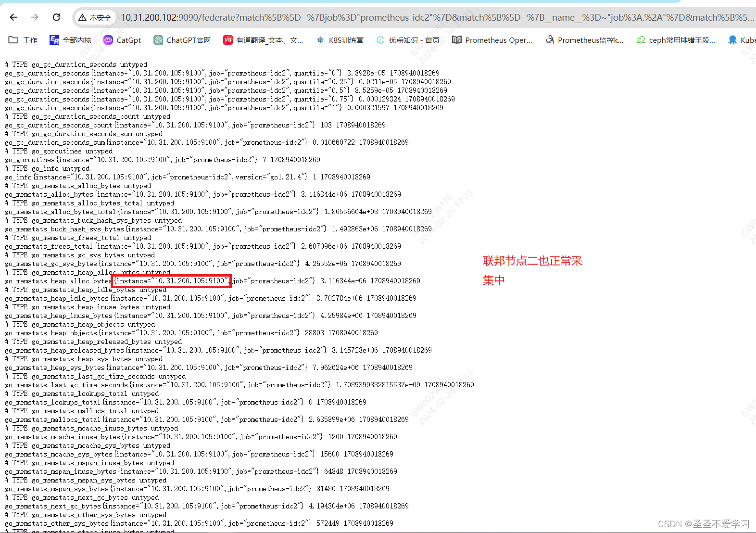Click the go_memstats_other_sys_bytes 572449 line
756x533 pixels.
[x=199, y=523]
